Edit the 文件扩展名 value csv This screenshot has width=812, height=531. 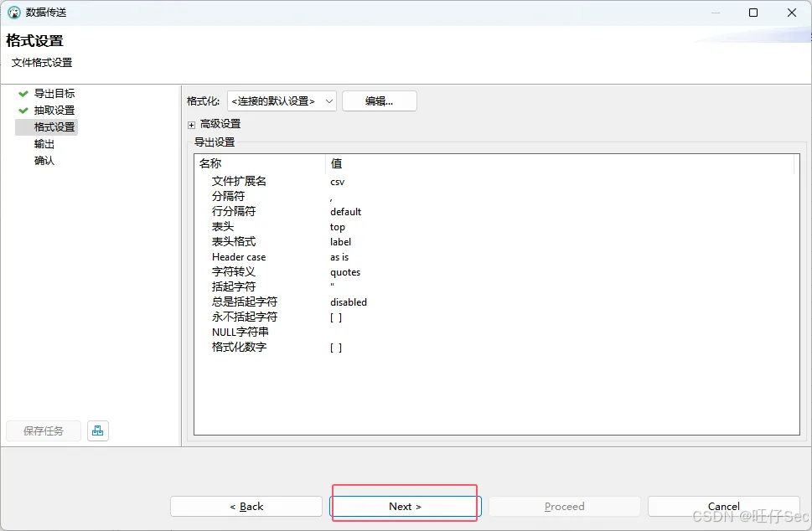point(337,182)
